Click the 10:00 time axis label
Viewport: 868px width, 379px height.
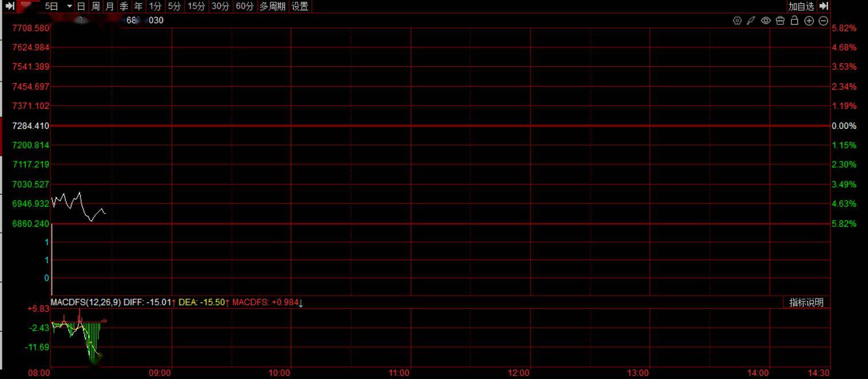[279, 373]
